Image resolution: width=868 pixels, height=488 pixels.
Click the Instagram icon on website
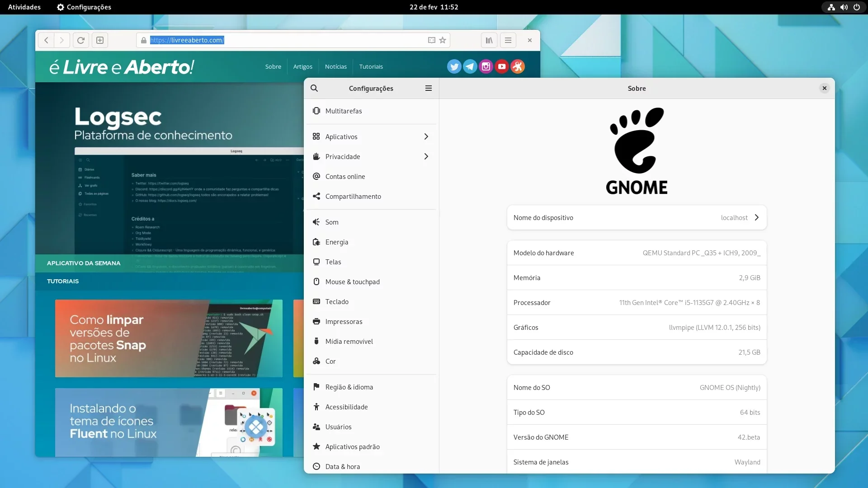tap(486, 66)
